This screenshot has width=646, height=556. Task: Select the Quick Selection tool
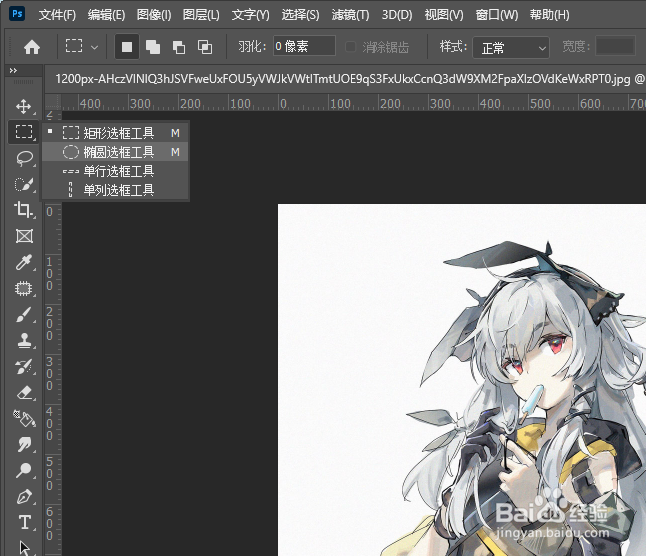(24, 184)
